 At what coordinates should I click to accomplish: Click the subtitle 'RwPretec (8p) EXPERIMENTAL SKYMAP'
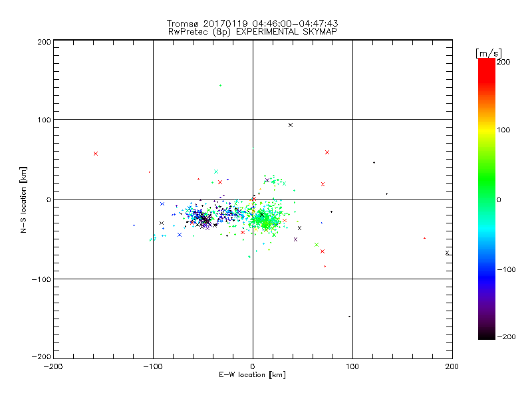click(253, 31)
